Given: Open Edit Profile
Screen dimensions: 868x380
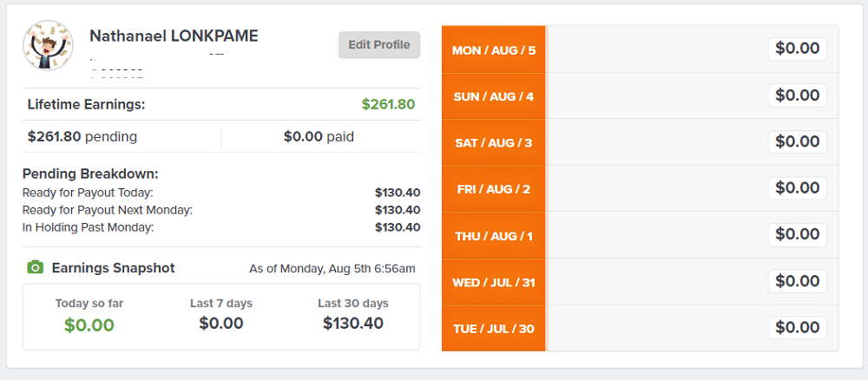Looking at the screenshot, I should (x=379, y=45).
